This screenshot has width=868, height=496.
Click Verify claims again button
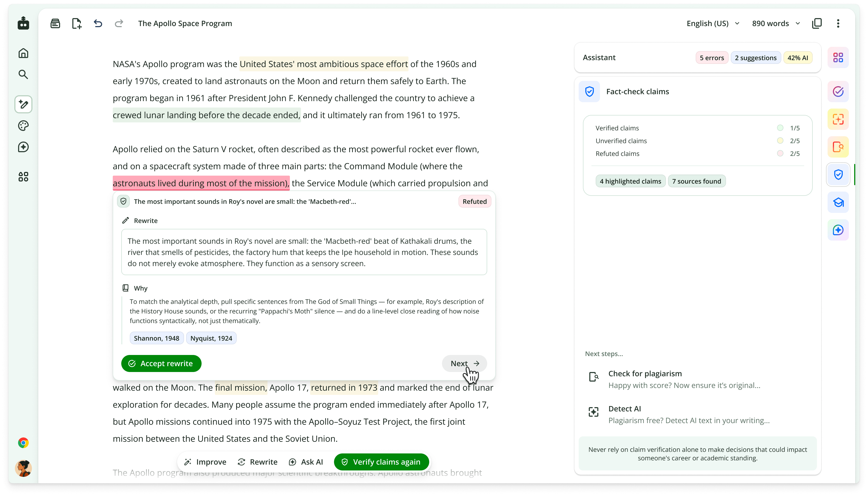tap(381, 462)
